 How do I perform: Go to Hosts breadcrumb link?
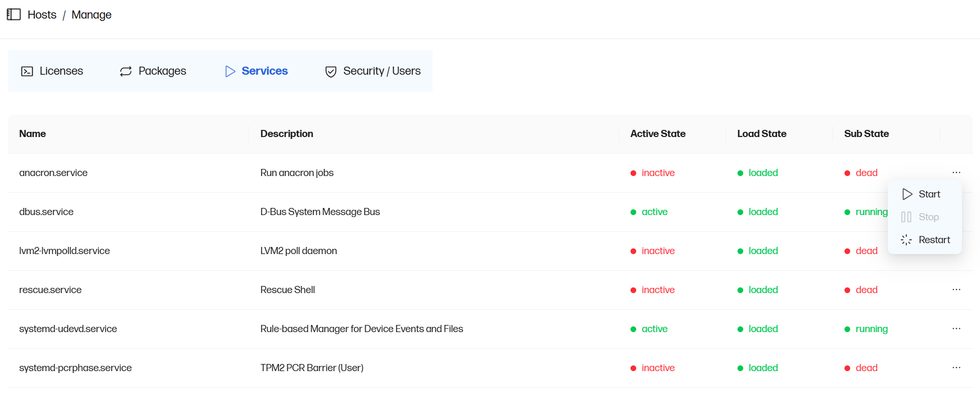(42, 15)
